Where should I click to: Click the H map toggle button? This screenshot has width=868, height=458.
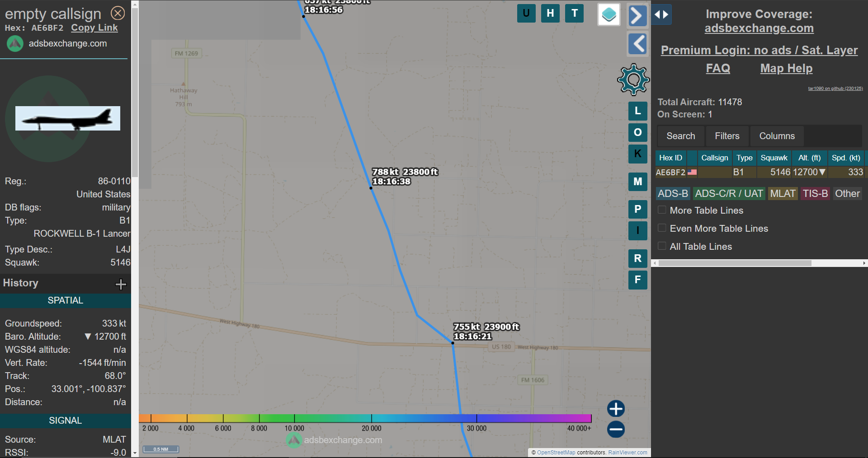pos(550,13)
